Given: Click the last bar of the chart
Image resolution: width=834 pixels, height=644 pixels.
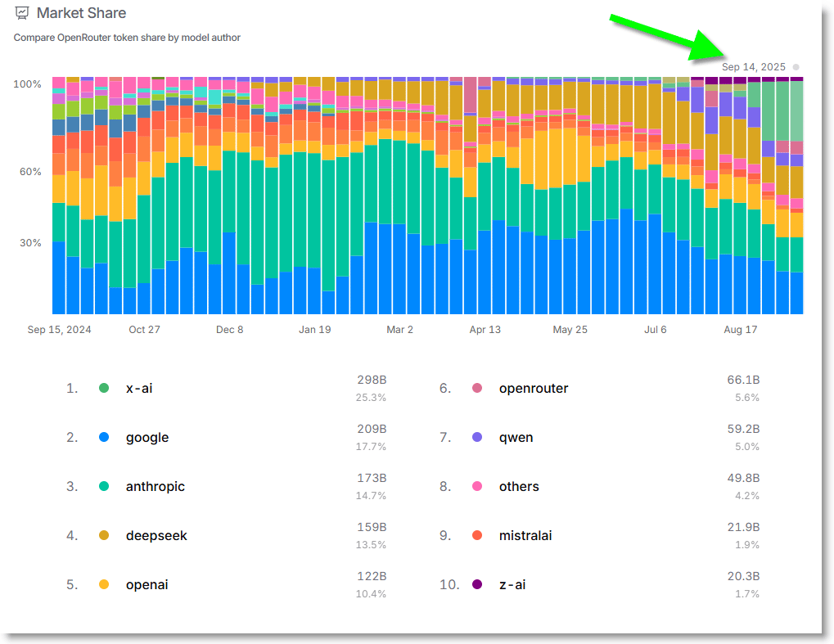Looking at the screenshot, I should click(x=796, y=196).
